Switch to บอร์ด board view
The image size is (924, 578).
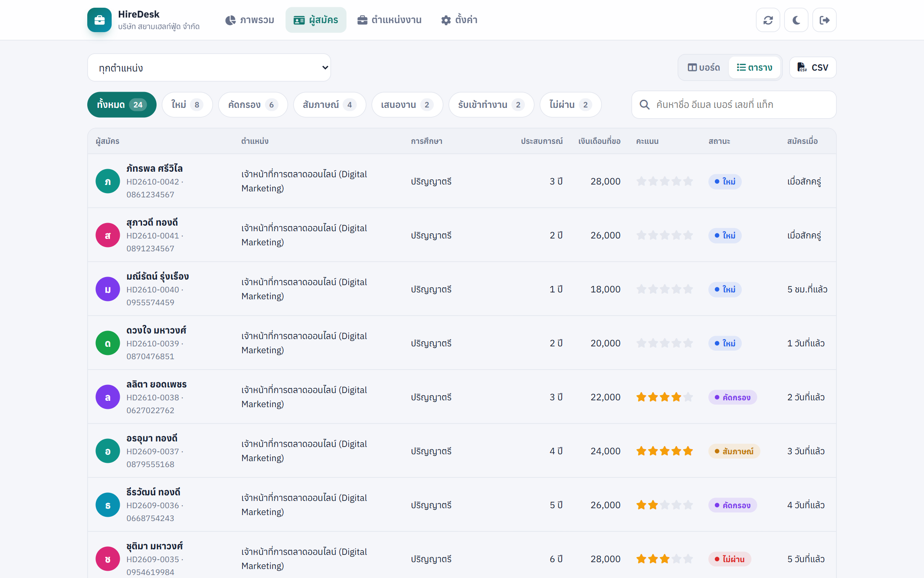pyautogui.click(x=704, y=68)
